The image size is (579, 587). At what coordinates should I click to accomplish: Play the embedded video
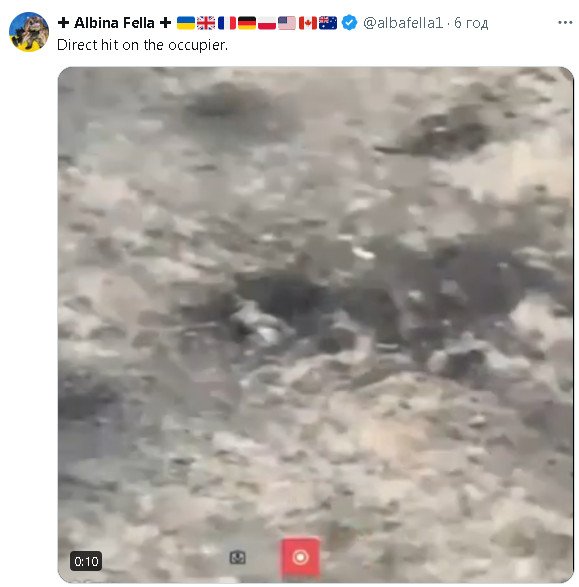(316, 325)
